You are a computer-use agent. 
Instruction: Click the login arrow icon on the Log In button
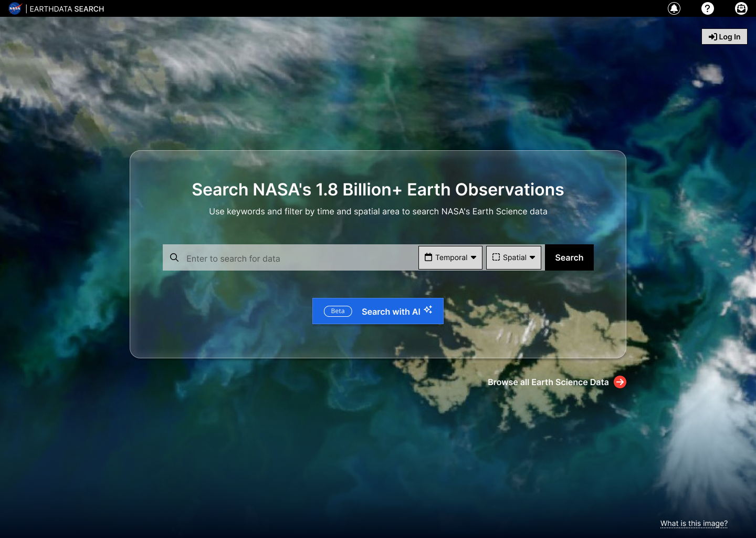712,36
